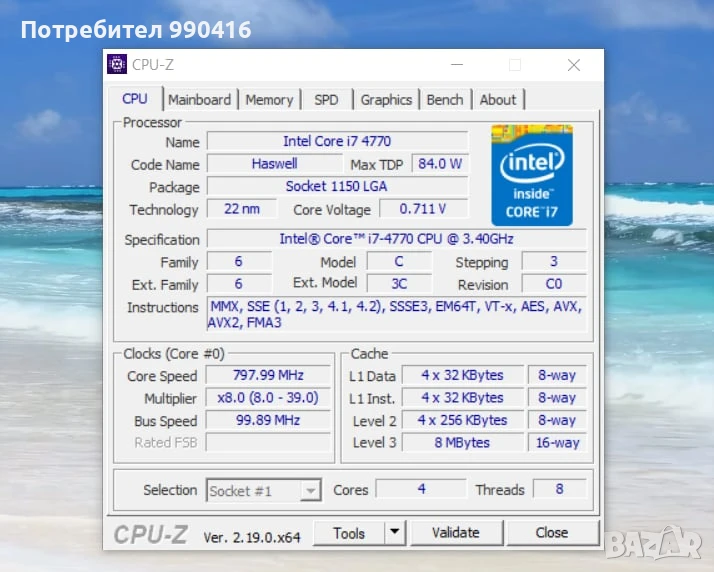Click the L1 Inst. associativity '8-way'
714x572 pixels.
(557, 398)
